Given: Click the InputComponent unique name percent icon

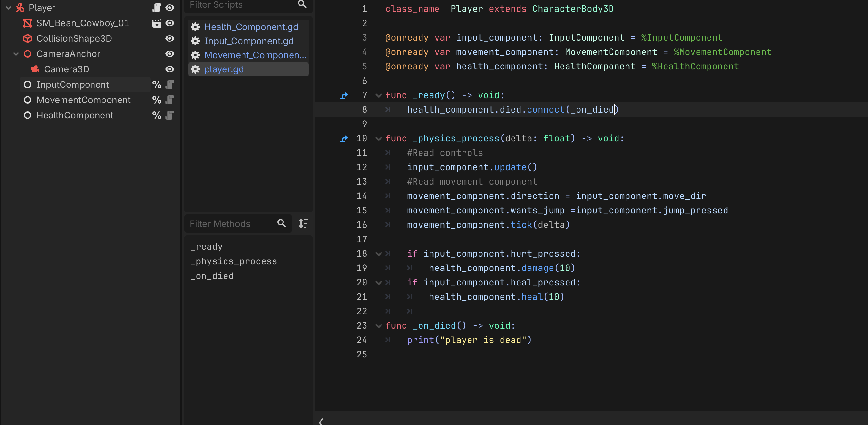Looking at the screenshot, I should point(157,84).
